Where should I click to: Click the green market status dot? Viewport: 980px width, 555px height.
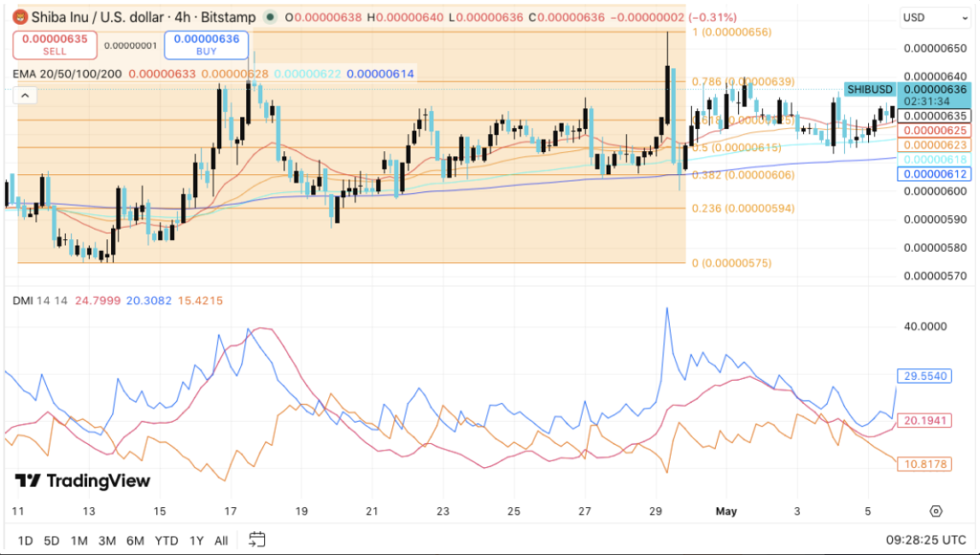270,17
